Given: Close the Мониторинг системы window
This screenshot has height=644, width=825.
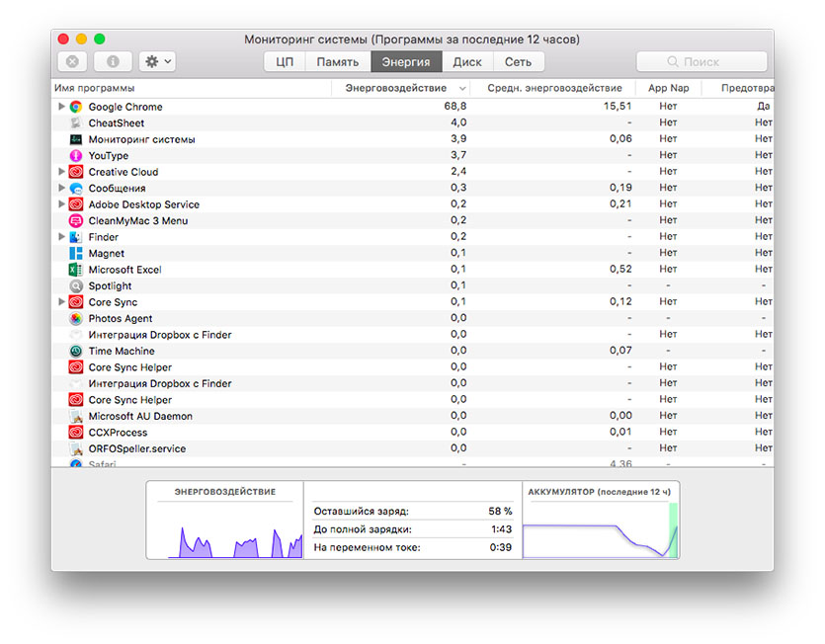Looking at the screenshot, I should (x=63, y=39).
